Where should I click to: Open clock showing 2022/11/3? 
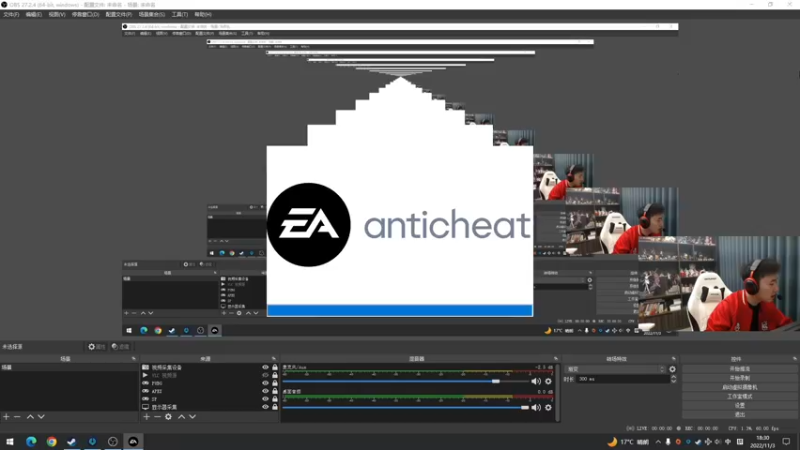pyautogui.click(x=763, y=442)
